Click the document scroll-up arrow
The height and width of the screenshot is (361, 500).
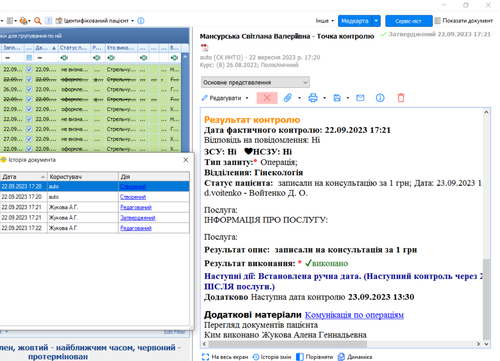click(486, 112)
